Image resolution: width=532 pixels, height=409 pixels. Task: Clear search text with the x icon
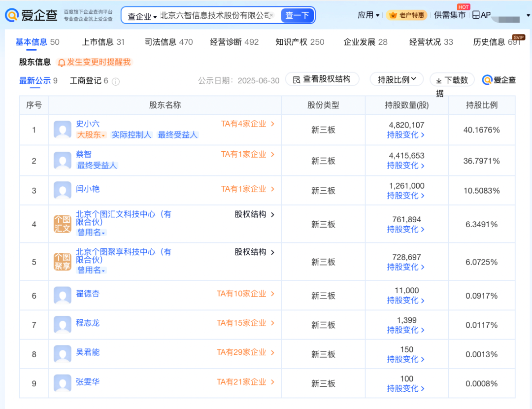(x=271, y=15)
